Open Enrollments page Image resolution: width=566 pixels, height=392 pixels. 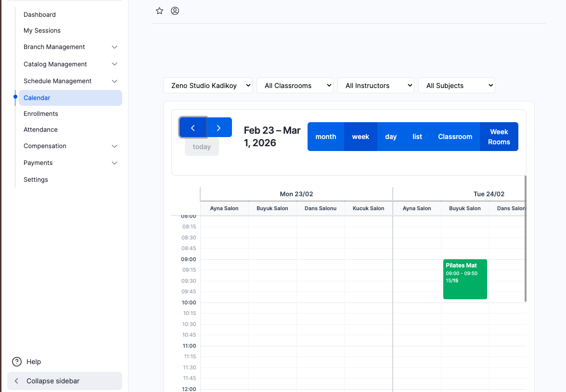(41, 114)
